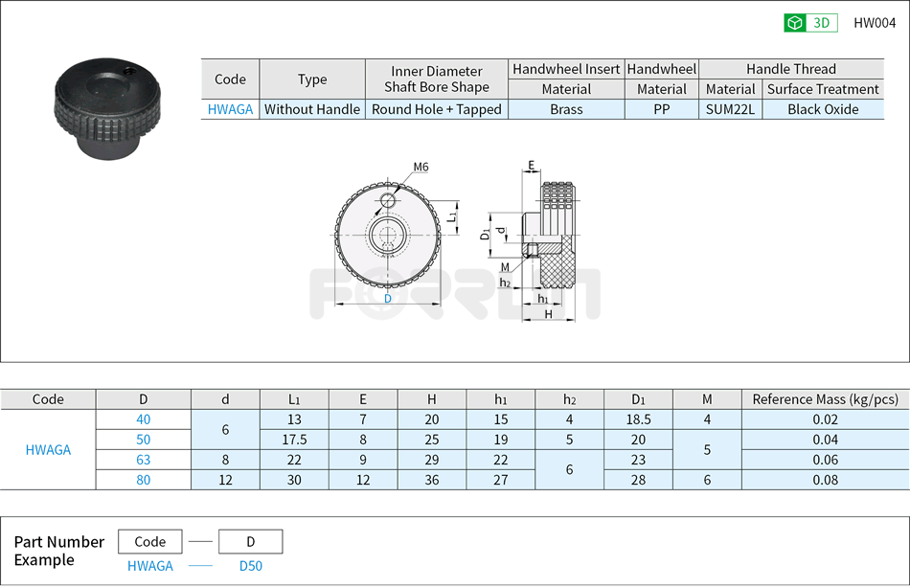Screen dimensions: 910x588
Task: Follow the D50 part number link
Action: coord(249,566)
